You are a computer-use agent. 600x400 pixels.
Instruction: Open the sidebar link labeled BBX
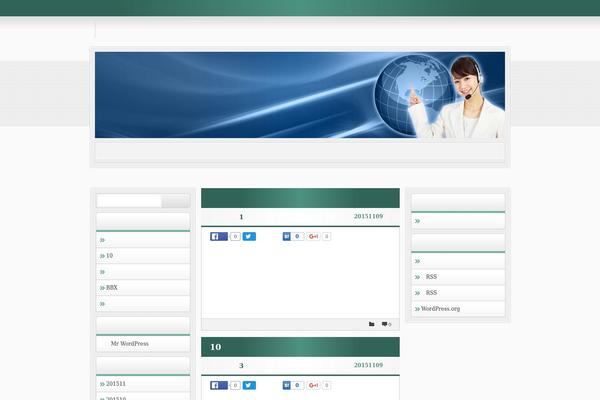coord(111,287)
